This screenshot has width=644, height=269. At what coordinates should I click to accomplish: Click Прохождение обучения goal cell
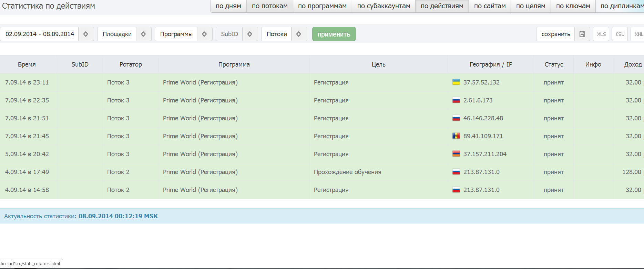pyautogui.click(x=347, y=172)
